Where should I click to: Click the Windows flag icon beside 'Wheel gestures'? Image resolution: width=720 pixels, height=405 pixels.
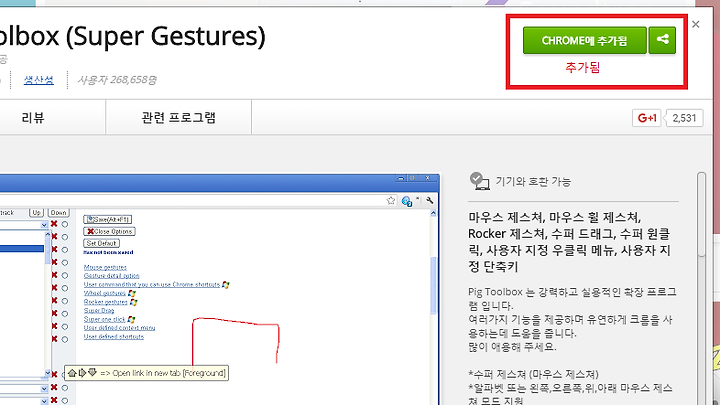click(x=132, y=293)
